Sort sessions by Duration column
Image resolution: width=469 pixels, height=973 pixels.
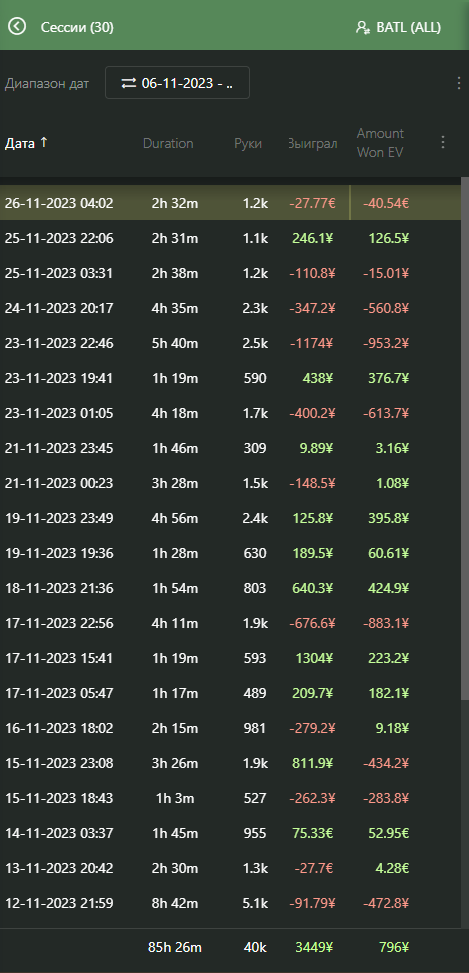168,143
